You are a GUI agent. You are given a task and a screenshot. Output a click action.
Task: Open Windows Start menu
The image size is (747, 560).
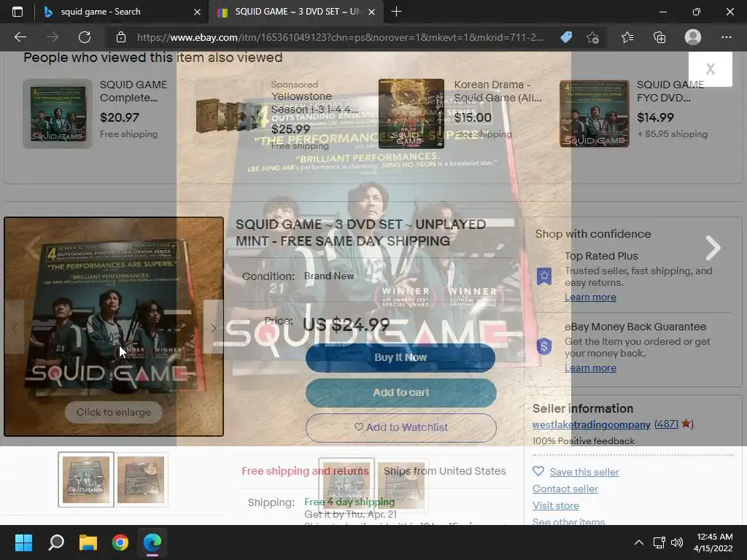pos(23,542)
